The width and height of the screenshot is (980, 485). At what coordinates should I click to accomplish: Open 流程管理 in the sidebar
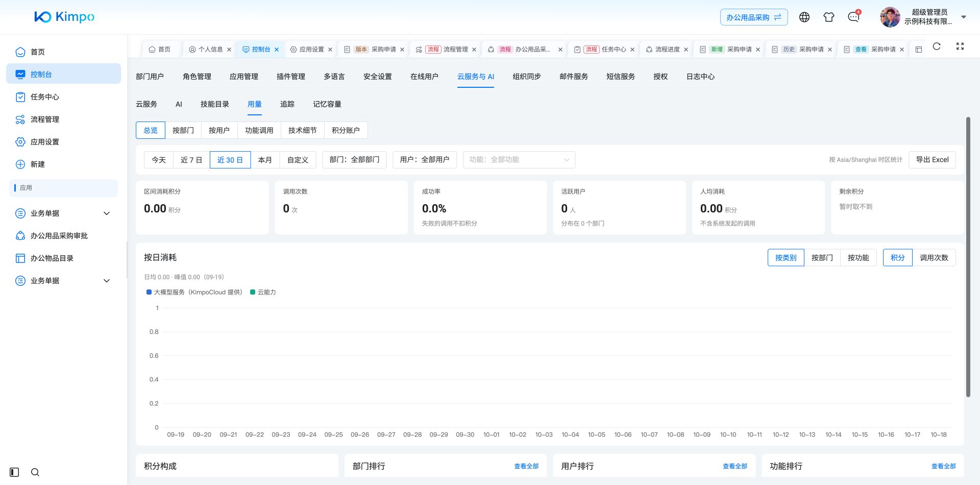coord(63,119)
